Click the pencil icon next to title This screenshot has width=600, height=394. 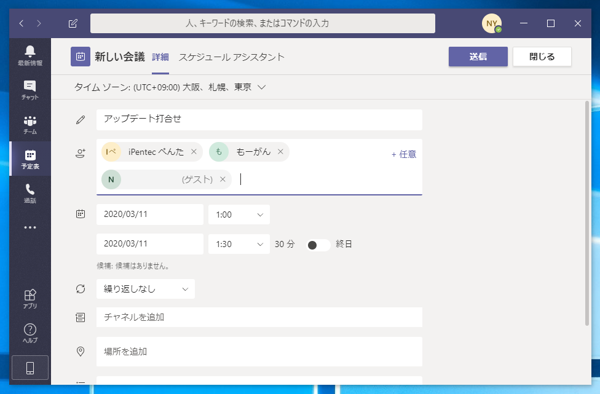click(x=80, y=120)
